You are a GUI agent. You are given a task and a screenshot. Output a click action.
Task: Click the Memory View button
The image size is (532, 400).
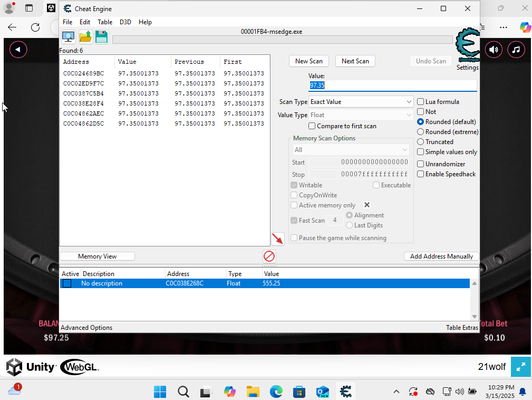pos(97,256)
